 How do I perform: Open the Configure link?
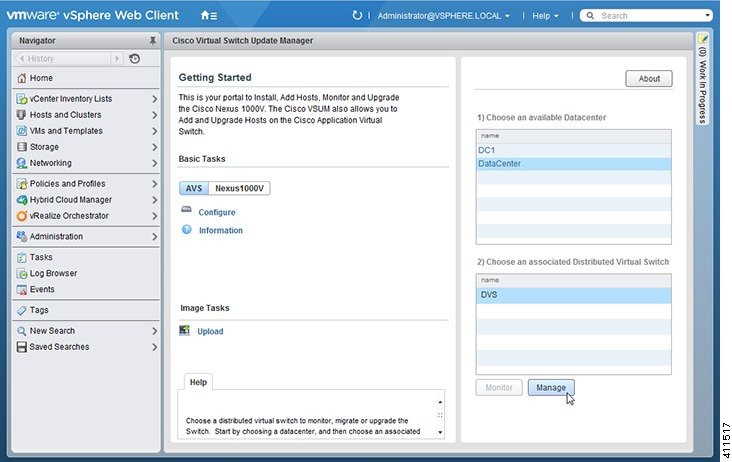pos(217,212)
